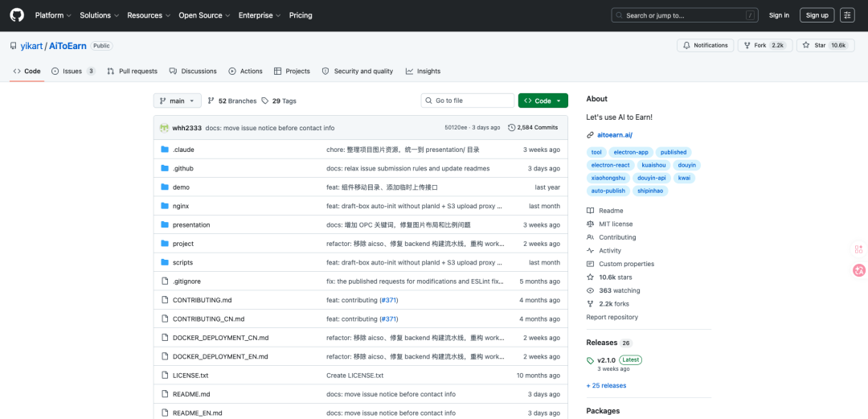Expand the Solutions menu

[99, 15]
